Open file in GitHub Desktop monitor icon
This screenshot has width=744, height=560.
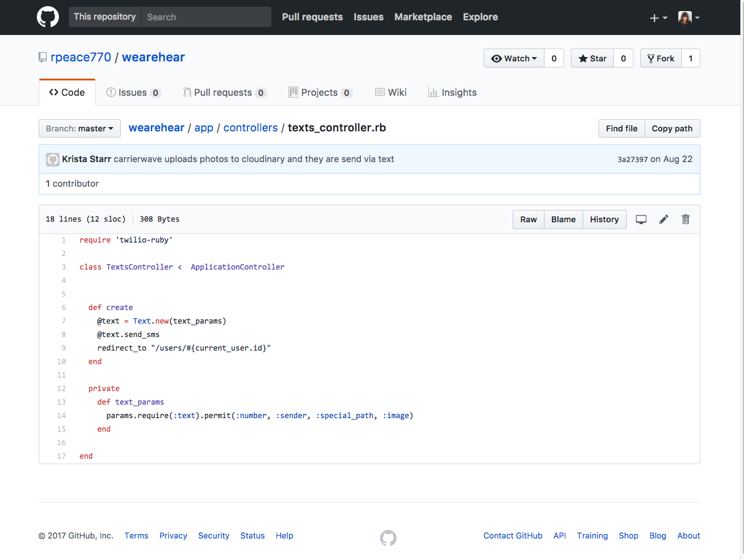click(641, 219)
